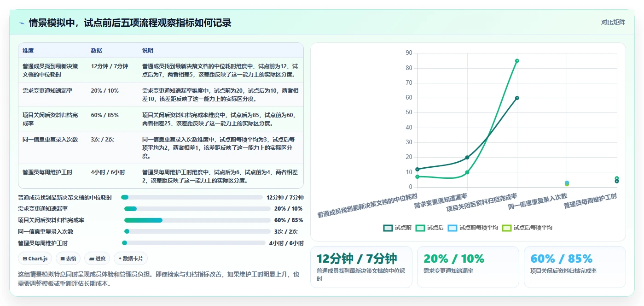The width and height of the screenshot is (644, 306).
Task: Toggle the 试点前每项平均 legend item
Action: point(473,228)
